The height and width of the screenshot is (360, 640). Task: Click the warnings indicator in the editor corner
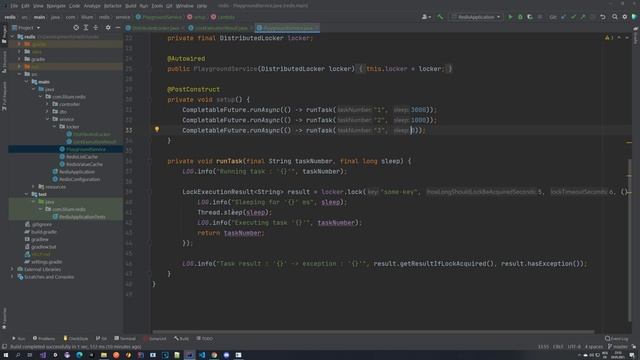(609, 38)
